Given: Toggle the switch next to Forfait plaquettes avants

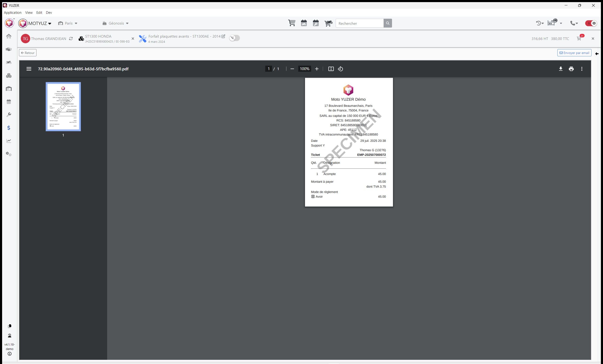Looking at the screenshot, I should click(x=234, y=38).
